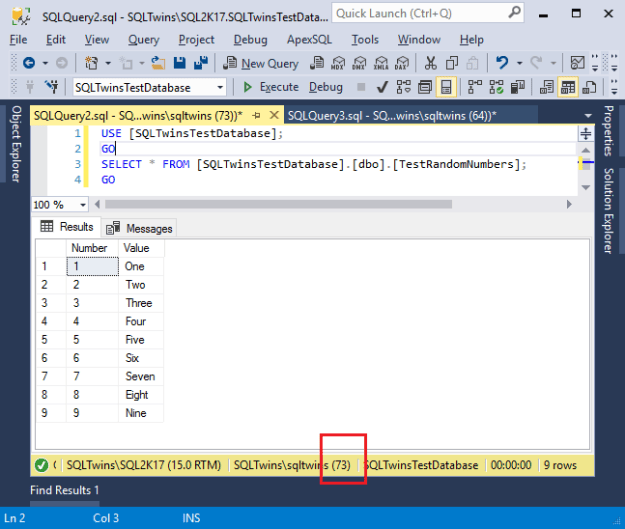Viewport: 625px width, 529px height.
Task: Open Activity Monitor from the toolbar
Action: click(578, 63)
